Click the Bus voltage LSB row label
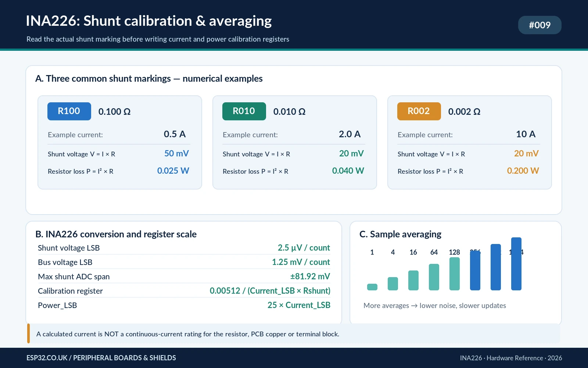588x368 pixels. (x=65, y=262)
